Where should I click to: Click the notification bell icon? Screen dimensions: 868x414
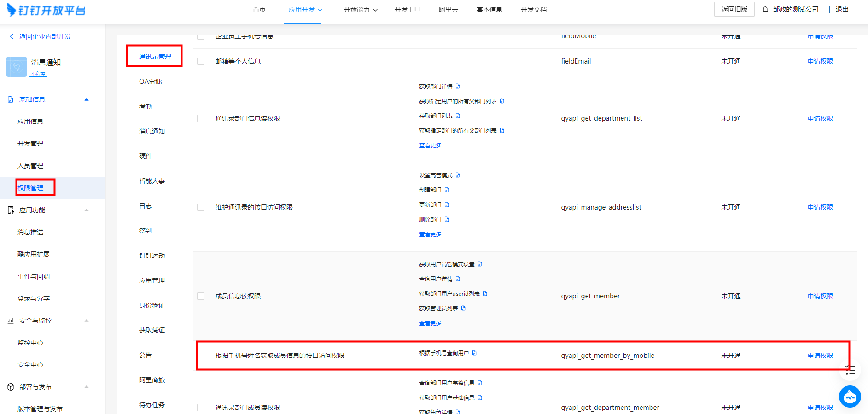coord(765,9)
